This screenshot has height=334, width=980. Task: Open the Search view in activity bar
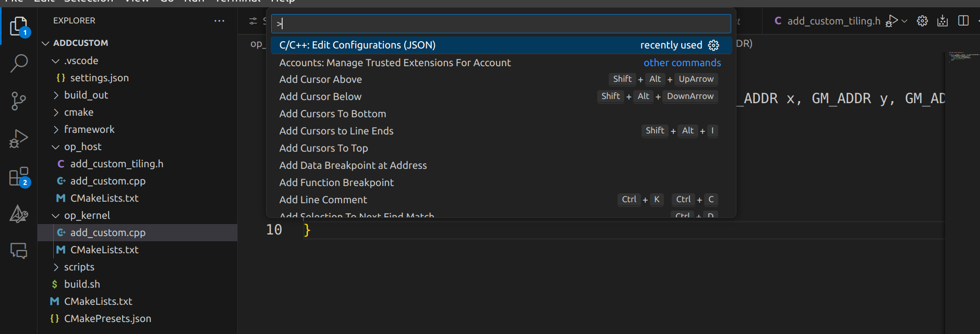pos(19,63)
